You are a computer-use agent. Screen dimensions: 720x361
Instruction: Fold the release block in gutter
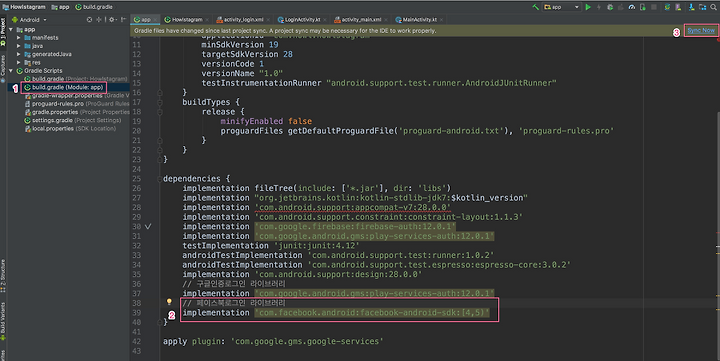click(160, 112)
